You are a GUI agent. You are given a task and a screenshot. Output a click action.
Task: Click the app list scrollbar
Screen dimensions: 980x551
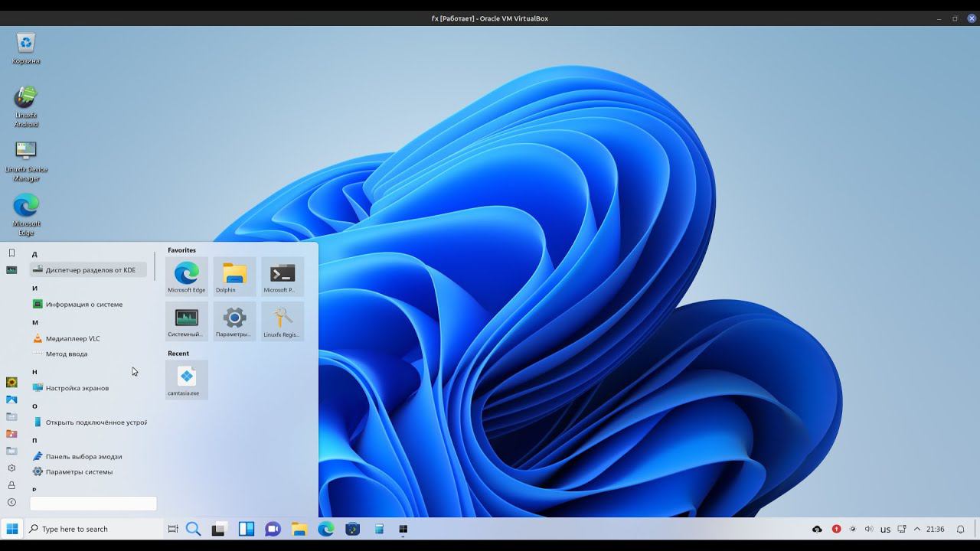coord(155,266)
